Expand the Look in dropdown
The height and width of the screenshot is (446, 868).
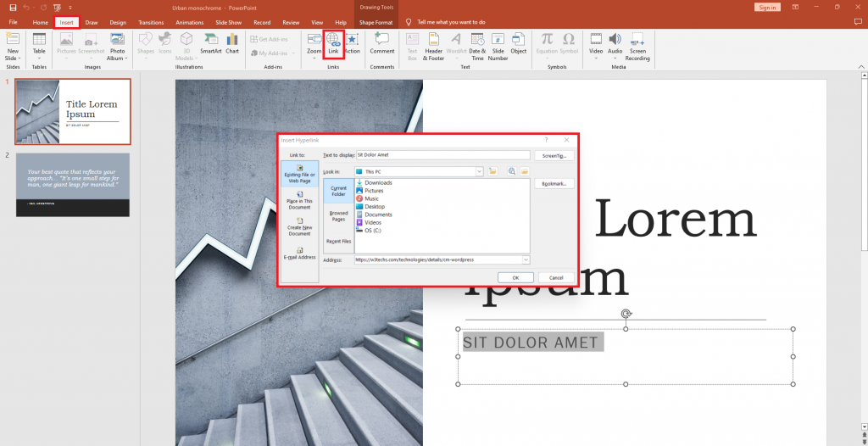click(x=479, y=171)
